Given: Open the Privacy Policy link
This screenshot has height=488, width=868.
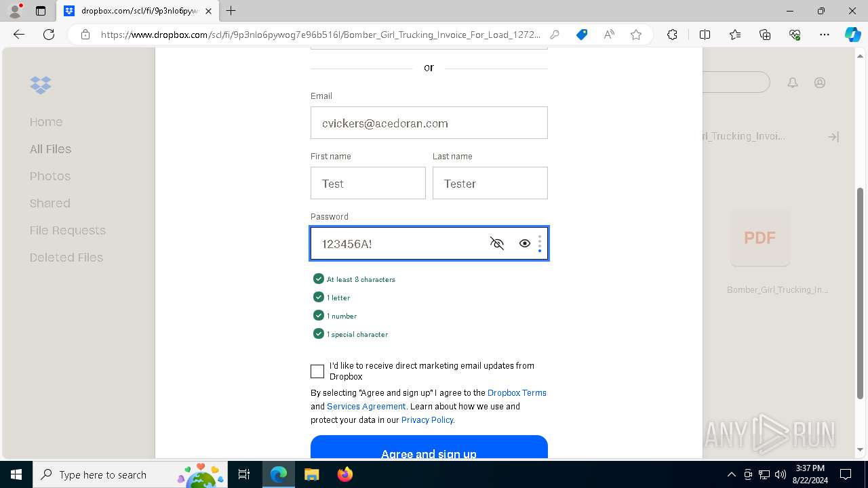Looking at the screenshot, I should click(427, 420).
